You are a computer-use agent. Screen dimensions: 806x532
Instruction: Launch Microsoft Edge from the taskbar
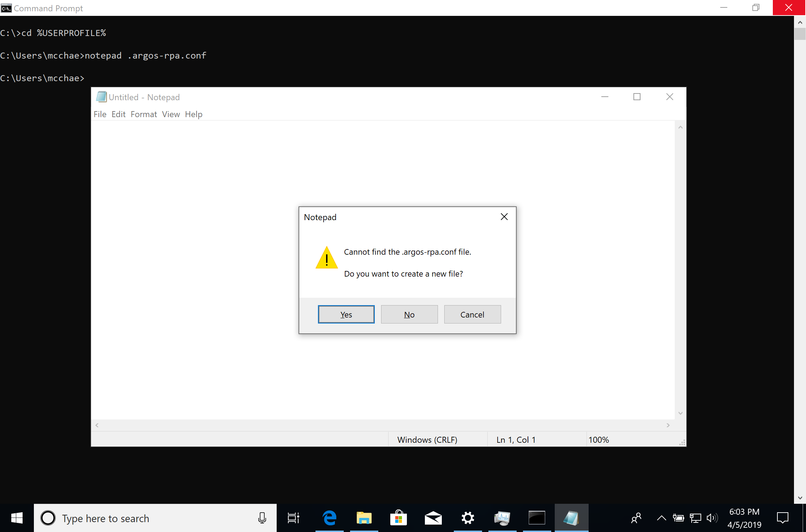coord(330,518)
